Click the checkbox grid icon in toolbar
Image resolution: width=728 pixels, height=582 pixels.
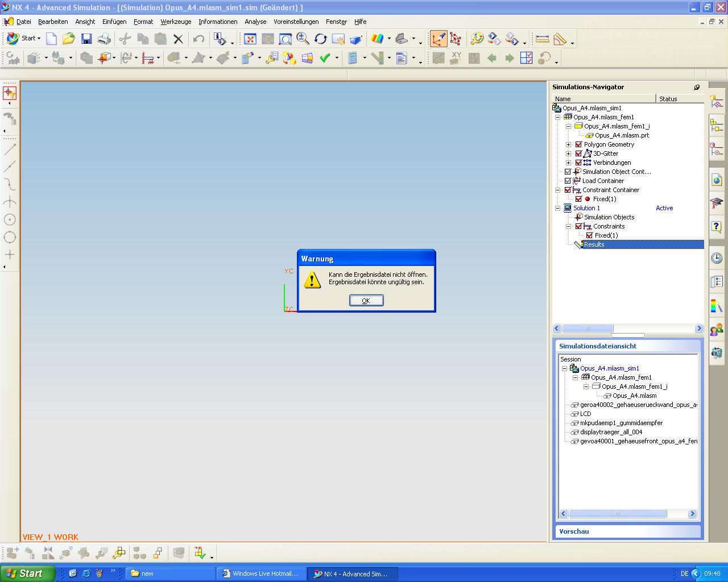(527, 58)
